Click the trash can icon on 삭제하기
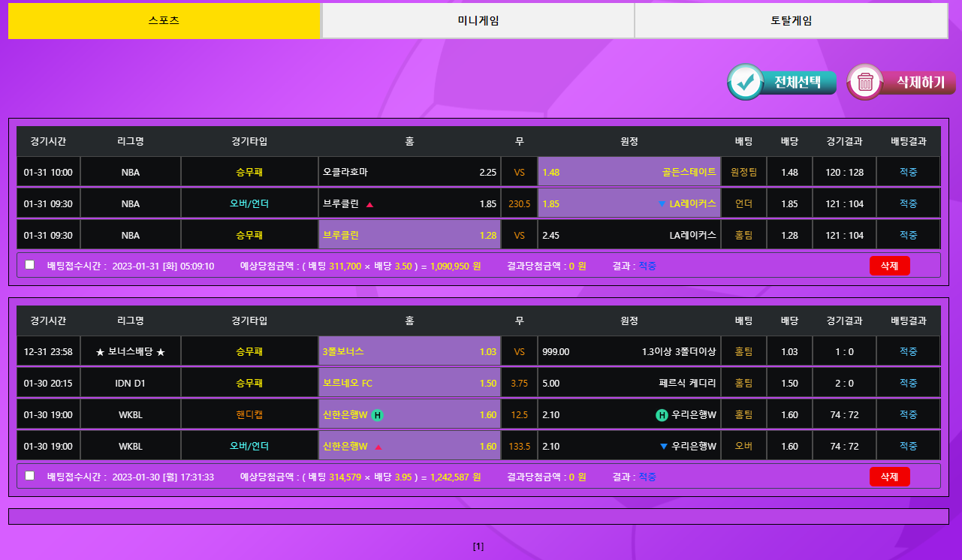The image size is (962, 560). click(865, 82)
